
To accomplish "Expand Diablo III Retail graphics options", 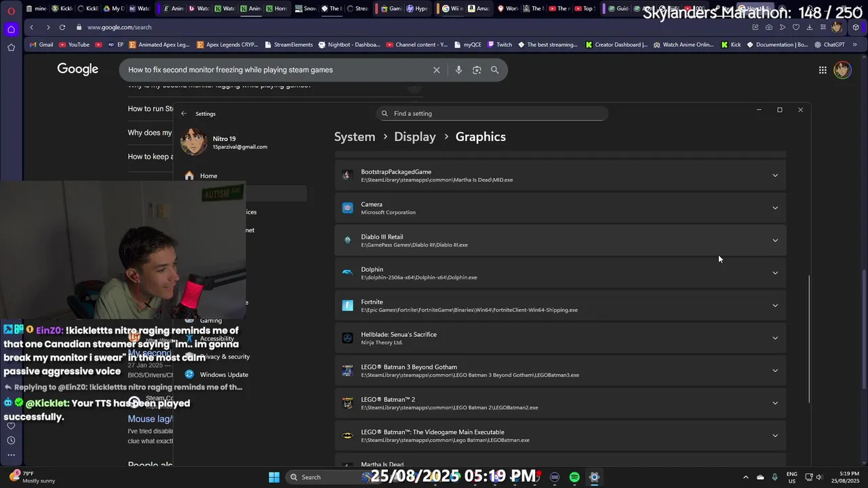I will click(x=775, y=241).
